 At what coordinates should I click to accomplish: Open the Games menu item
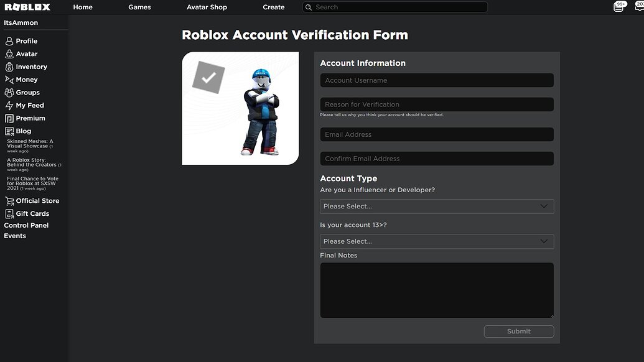[139, 7]
